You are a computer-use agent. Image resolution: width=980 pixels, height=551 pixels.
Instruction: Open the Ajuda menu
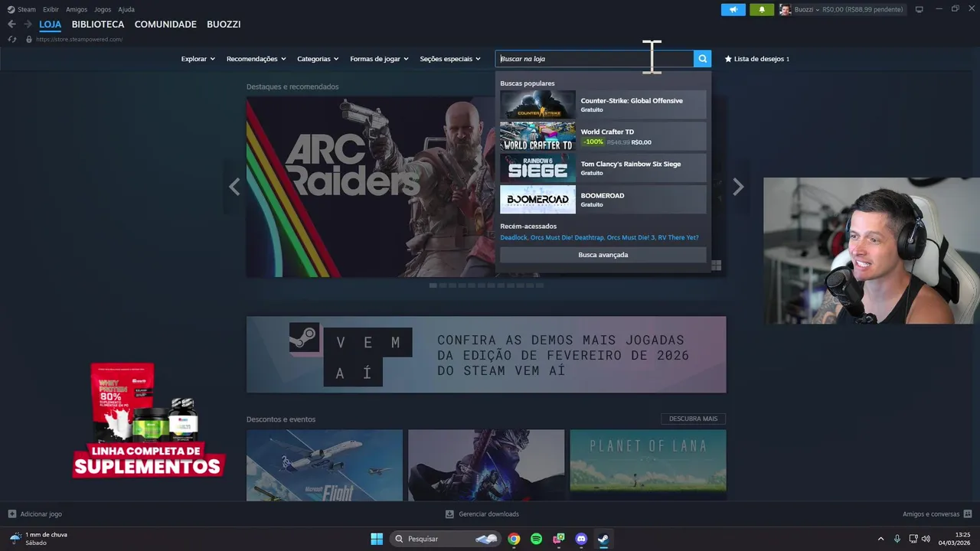126,9
